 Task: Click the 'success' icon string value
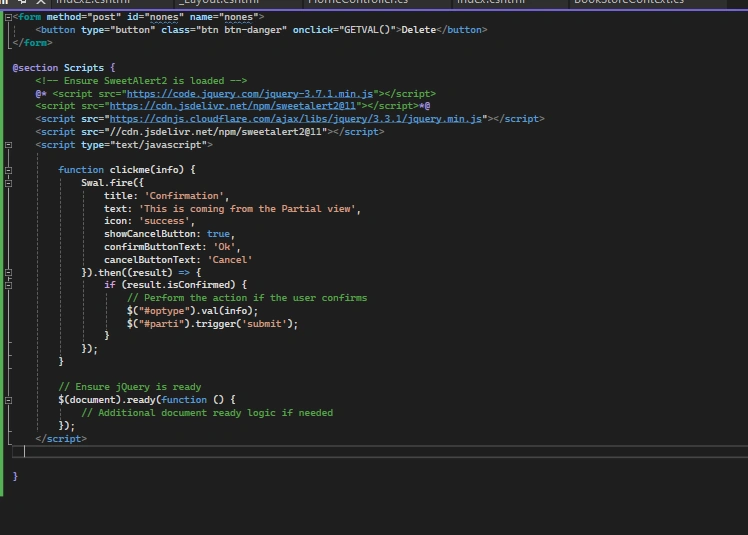tap(164, 221)
